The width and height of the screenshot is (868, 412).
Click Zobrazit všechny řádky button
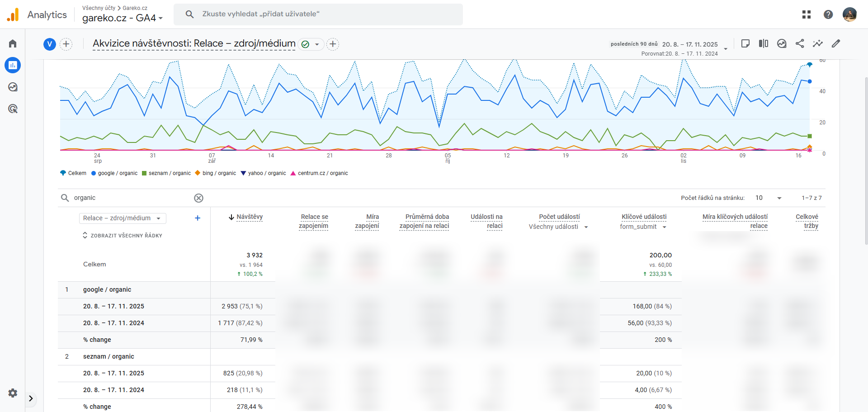coord(123,236)
